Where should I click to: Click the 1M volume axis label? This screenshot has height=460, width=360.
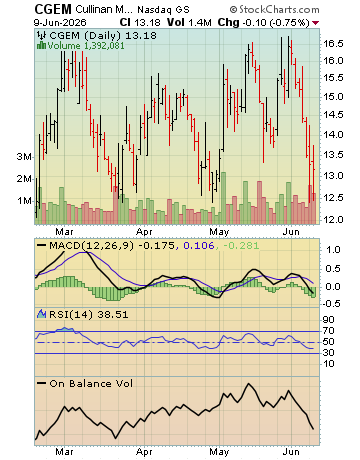[24, 201]
